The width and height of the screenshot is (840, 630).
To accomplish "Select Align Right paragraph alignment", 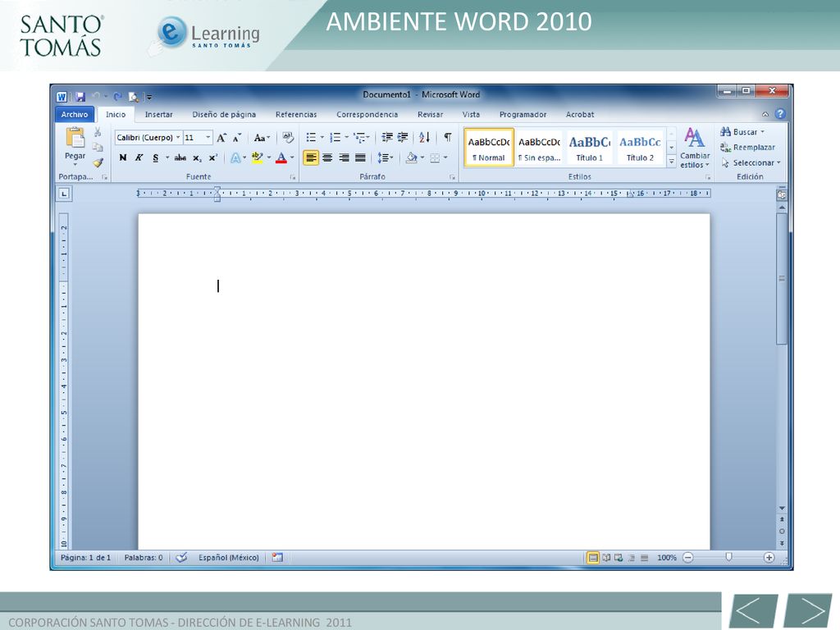I will 344,157.
